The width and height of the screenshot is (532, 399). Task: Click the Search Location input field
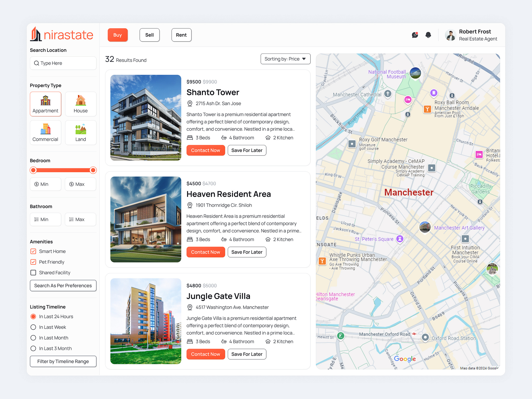pyautogui.click(x=63, y=63)
